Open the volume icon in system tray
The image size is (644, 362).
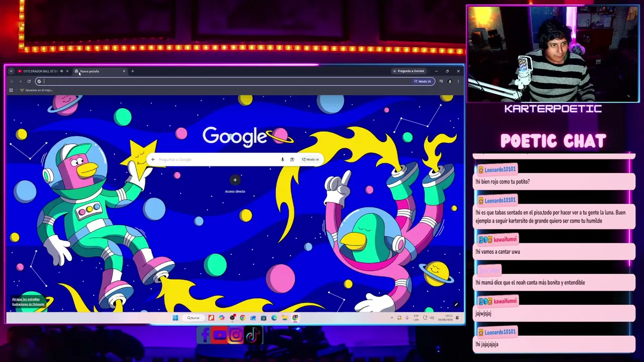pyautogui.click(x=432, y=318)
